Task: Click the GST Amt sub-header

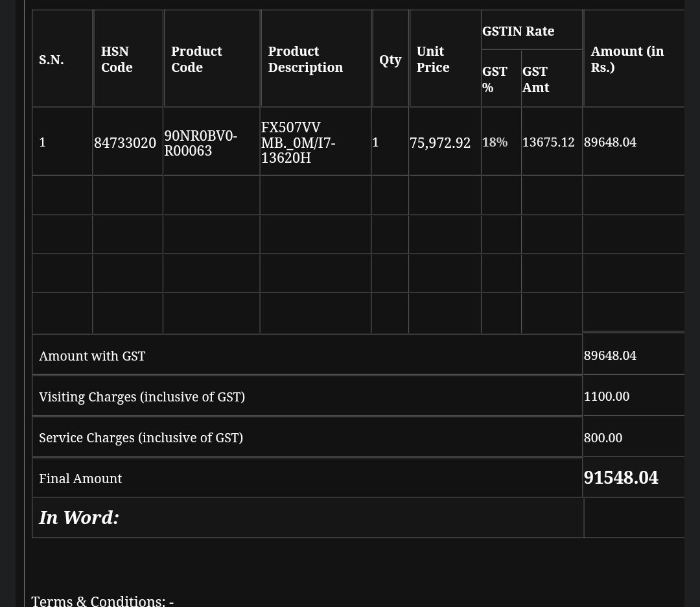Action: [x=536, y=80]
